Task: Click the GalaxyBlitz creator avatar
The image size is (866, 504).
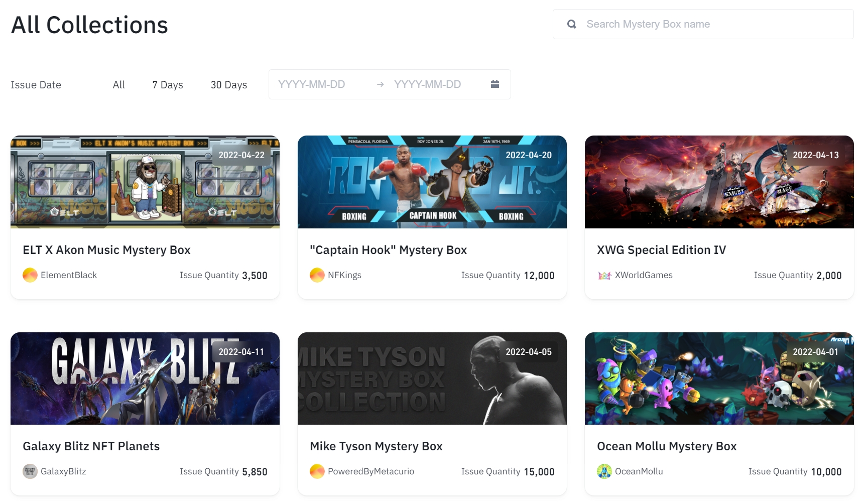Action: (x=30, y=471)
